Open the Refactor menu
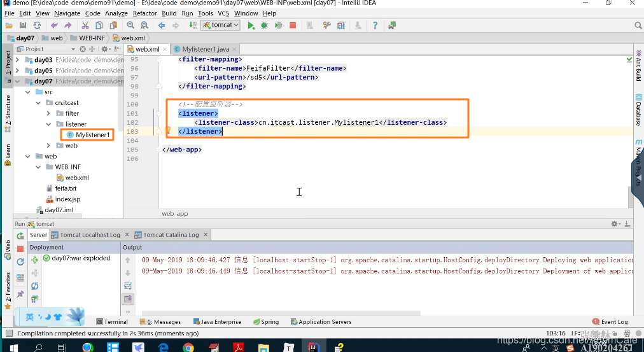Screen dimensions: 644x352 [x=144, y=13]
